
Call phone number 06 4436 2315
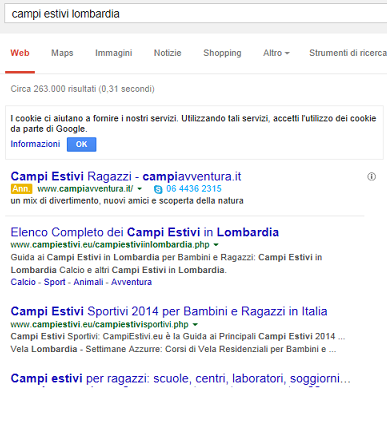coord(194,189)
